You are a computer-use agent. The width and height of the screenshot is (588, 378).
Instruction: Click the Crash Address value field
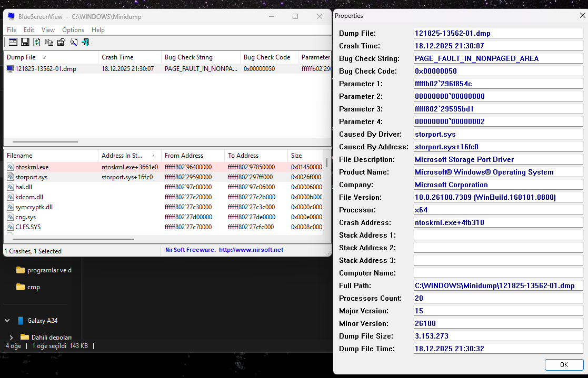(499, 222)
